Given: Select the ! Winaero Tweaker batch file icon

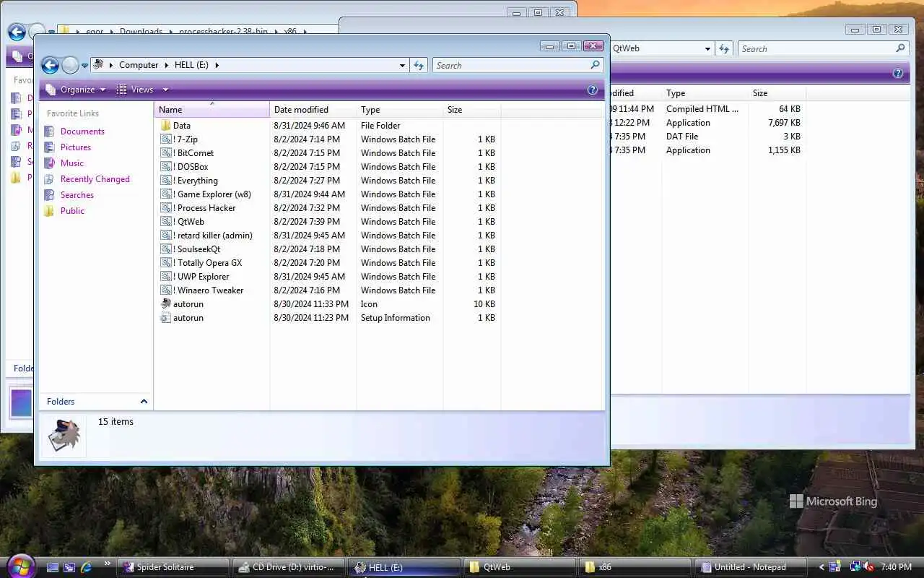Looking at the screenshot, I should click(166, 290).
